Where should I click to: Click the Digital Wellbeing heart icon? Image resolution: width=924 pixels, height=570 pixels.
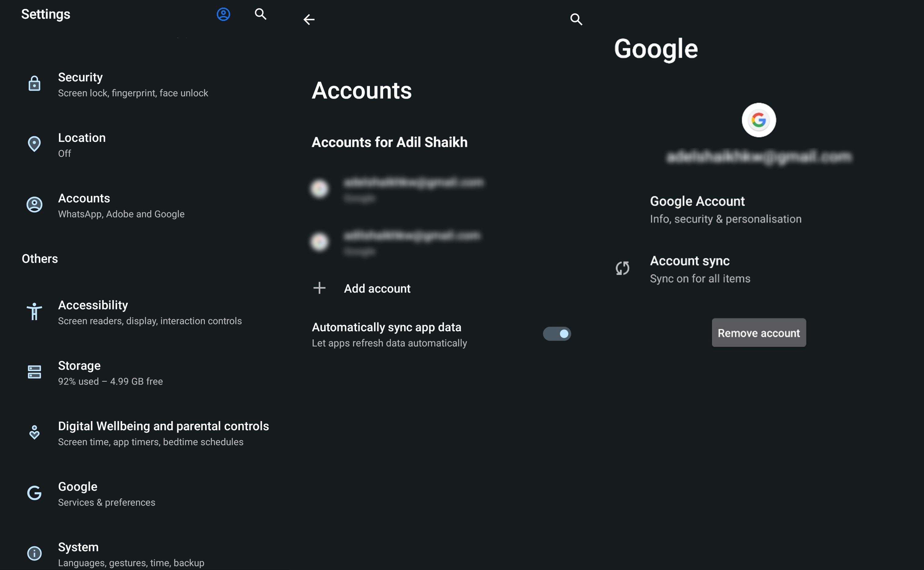[34, 432]
